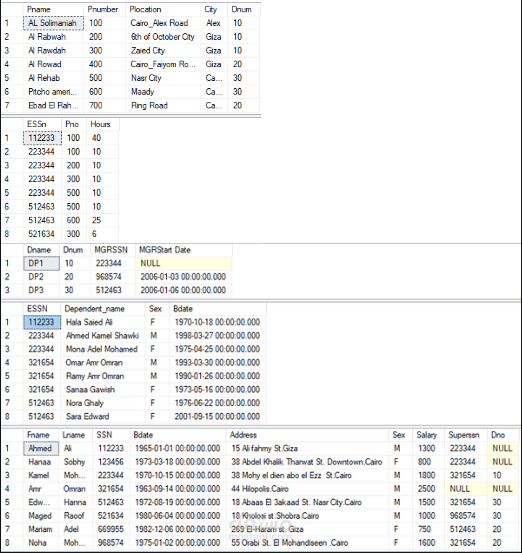Select 'Hala Saied Ali' dependent cell

click(103, 322)
